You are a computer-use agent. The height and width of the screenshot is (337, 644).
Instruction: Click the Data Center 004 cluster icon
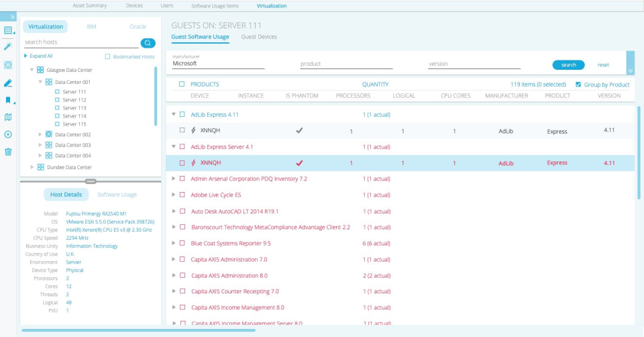pyautogui.click(x=48, y=155)
